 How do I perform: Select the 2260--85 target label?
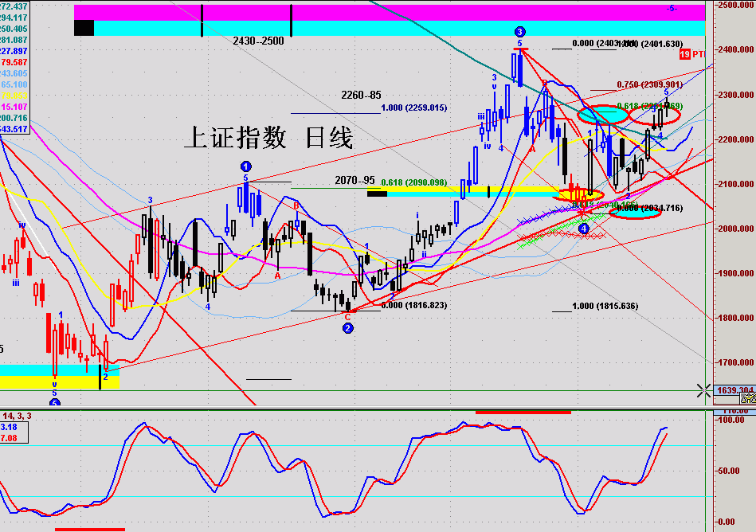click(x=361, y=95)
